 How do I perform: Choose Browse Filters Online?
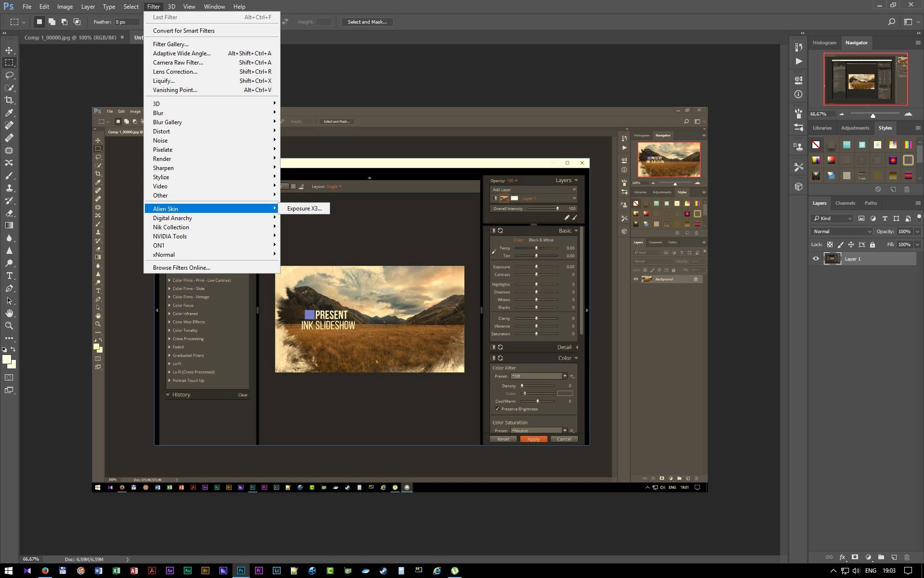[212, 267]
